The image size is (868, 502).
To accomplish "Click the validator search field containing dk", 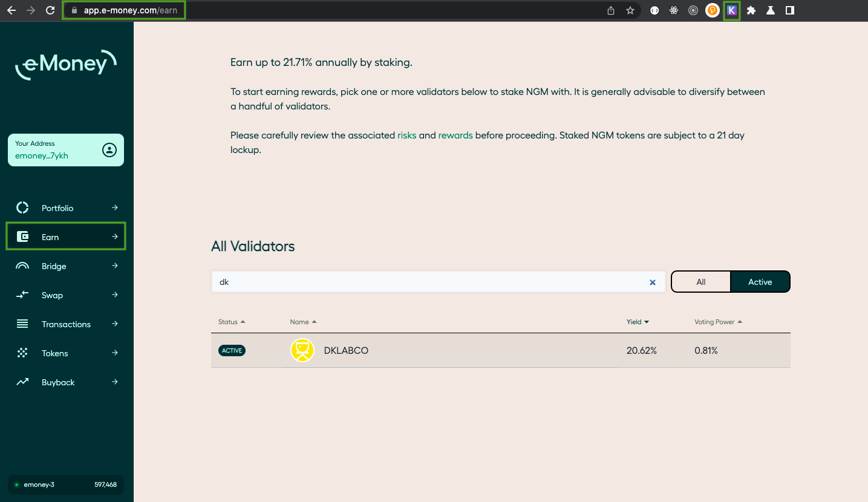I will (x=438, y=282).
